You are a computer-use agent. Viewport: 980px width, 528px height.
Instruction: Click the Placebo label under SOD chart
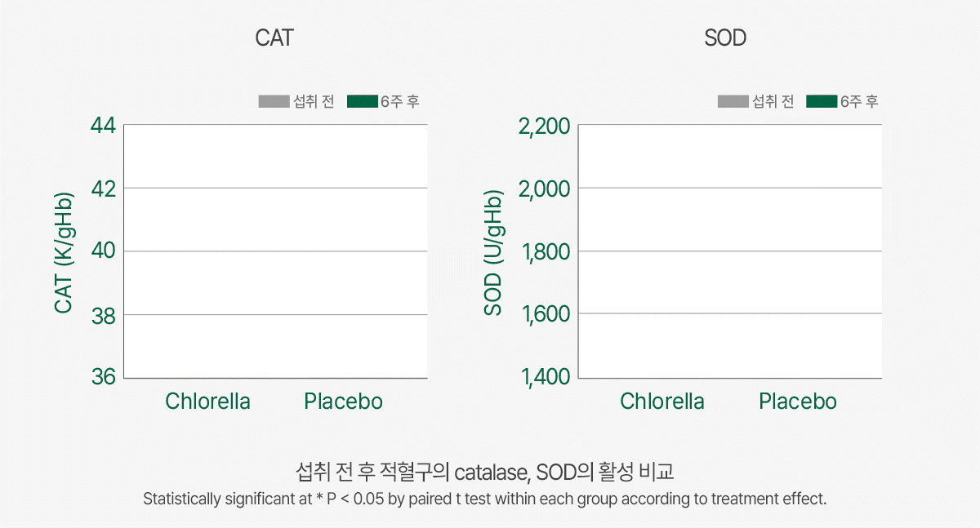point(798,402)
